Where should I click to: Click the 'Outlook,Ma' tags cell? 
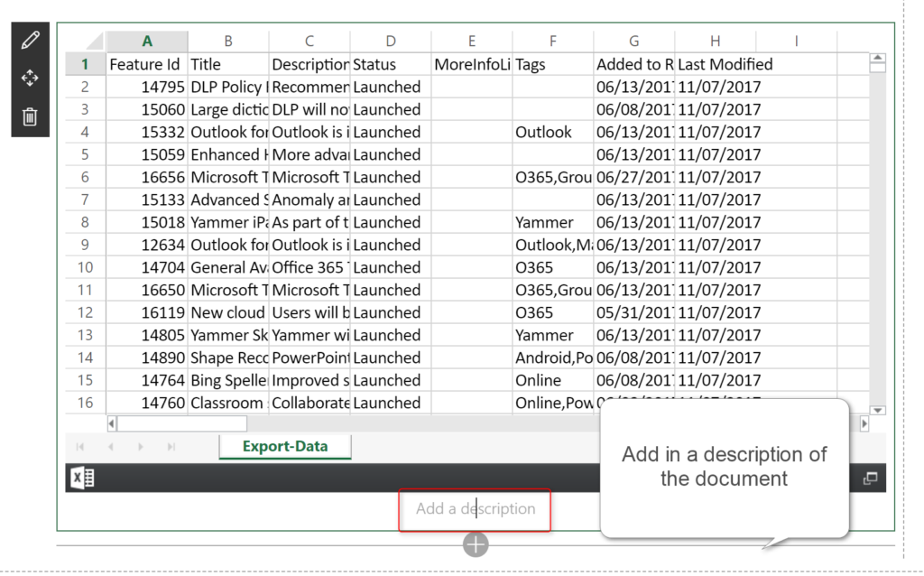(553, 245)
